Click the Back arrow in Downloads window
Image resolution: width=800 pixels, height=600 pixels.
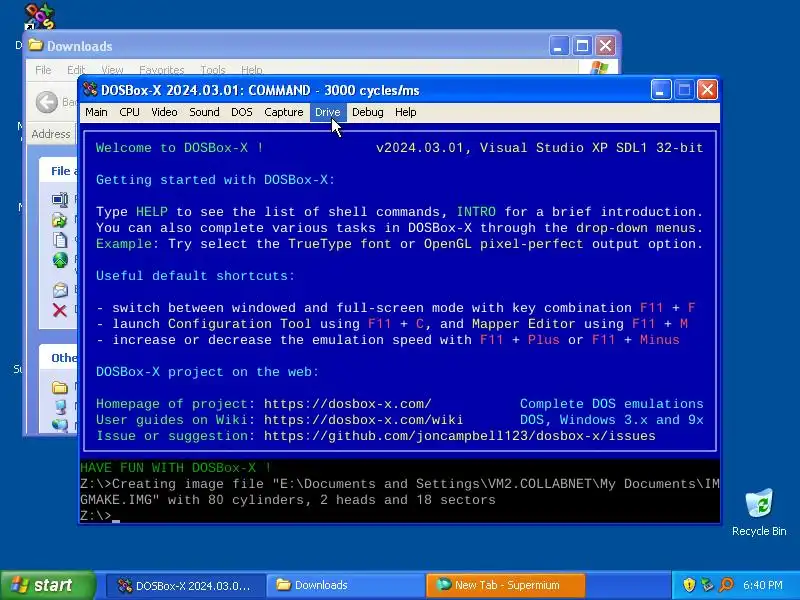(47, 102)
